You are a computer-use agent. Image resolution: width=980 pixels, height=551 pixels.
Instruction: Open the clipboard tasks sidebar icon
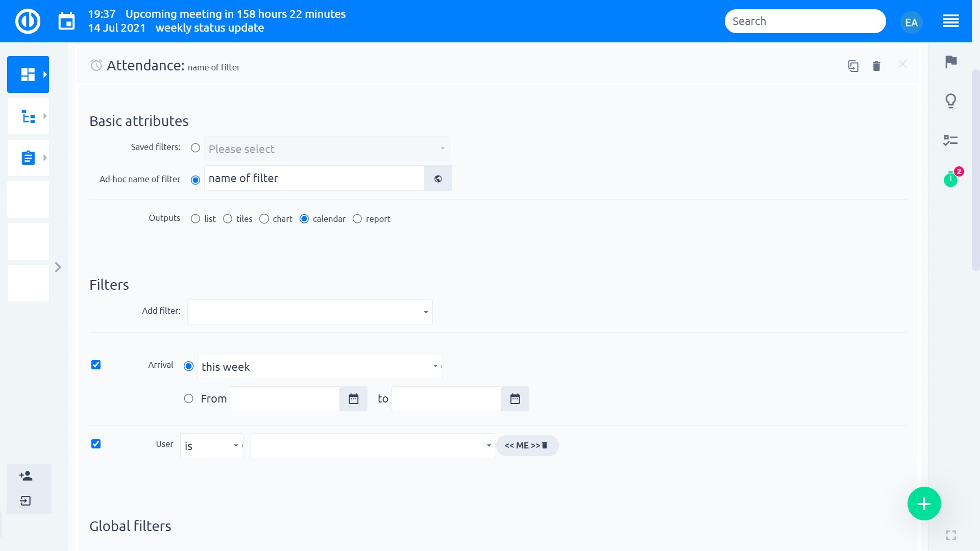pyautogui.click(x=28, y=158)
